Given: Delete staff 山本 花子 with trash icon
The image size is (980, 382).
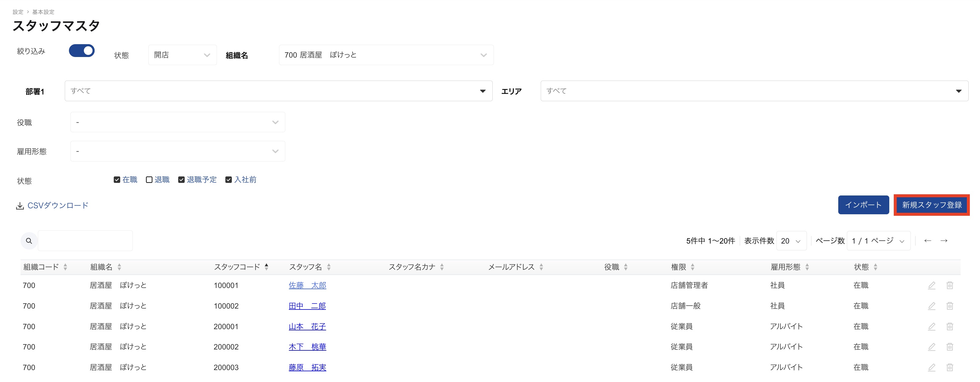Looking at the screenshot, I should (x=950, y=326).
